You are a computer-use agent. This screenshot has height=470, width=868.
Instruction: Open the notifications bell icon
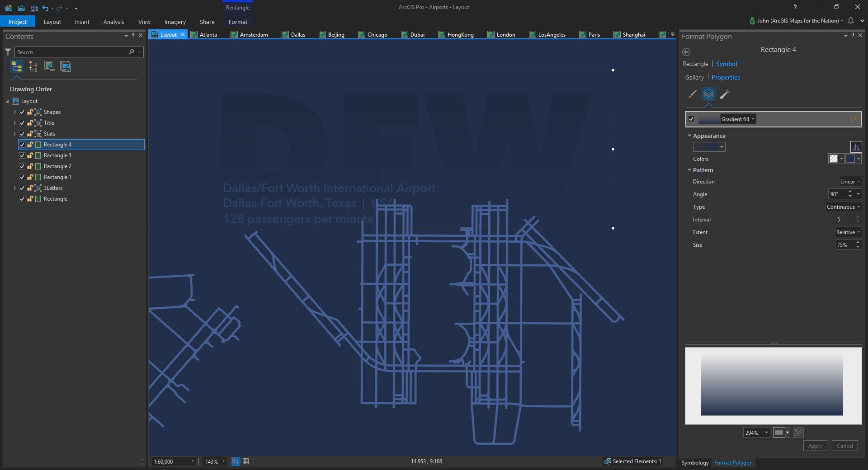tap(851, 21)
